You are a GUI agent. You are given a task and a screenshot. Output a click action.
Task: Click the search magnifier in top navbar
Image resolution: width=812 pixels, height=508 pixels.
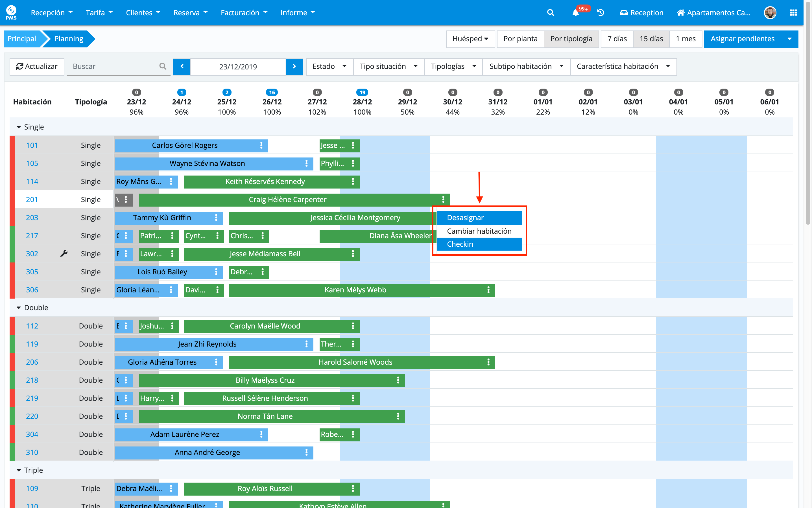tap(550, 13)
